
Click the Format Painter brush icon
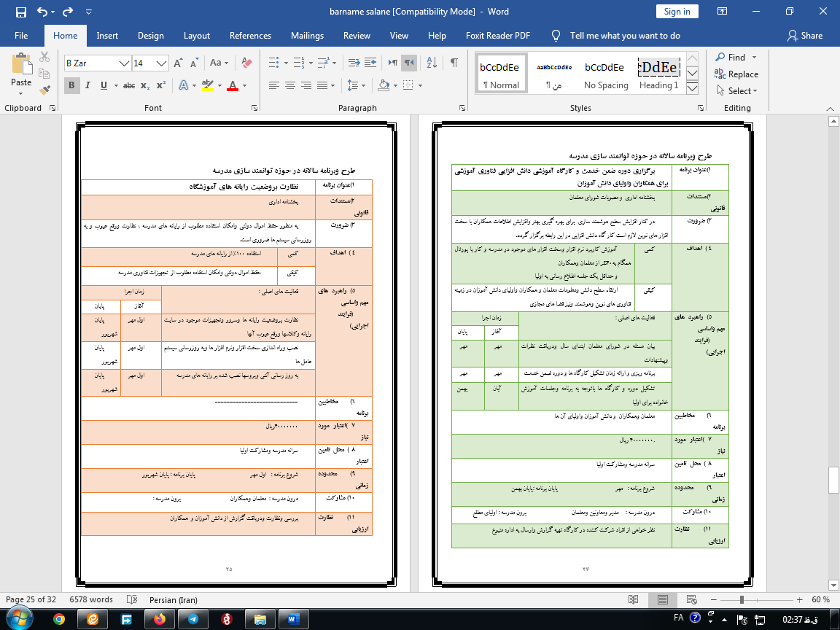click(x=45, y=90)
